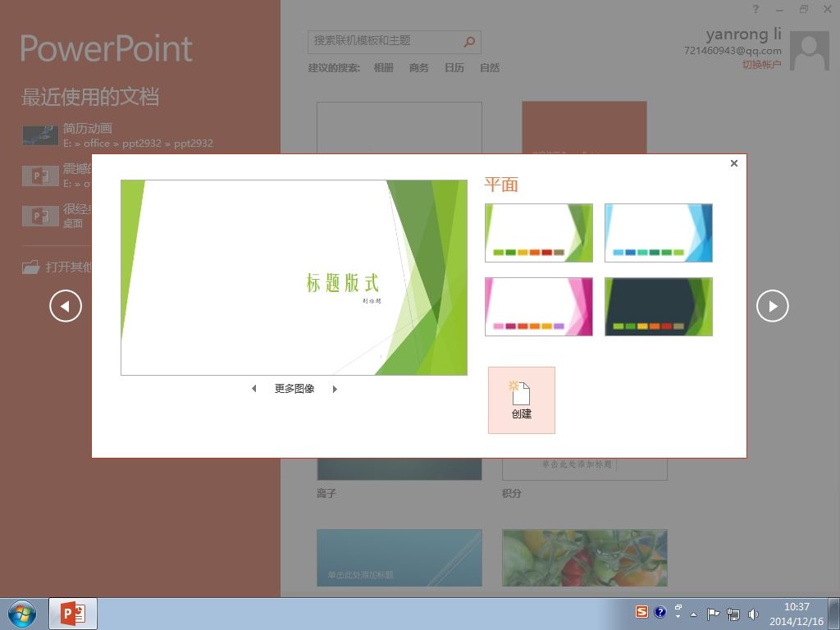Viewport: 840px width, 630px height.
Task: Click the third recent document PowerPoint file icon
Action: pyautogui.click(x=40, y=216)
